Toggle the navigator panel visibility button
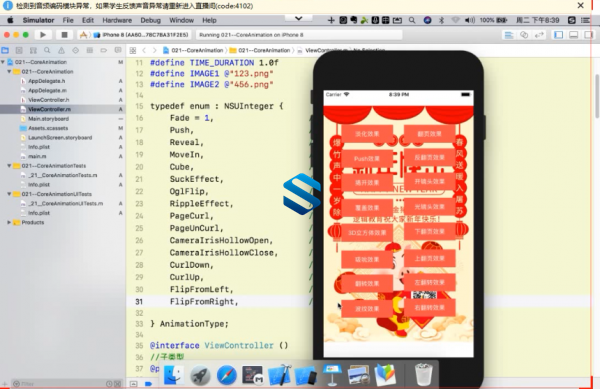 [558, 35]
